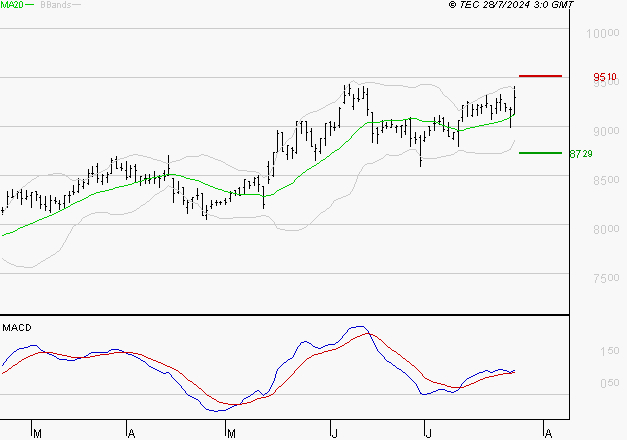Image resolution: width=627 pixels, height=440 pixels.
Task: Click the second J month label on time axis
Action: pos(428,434)
